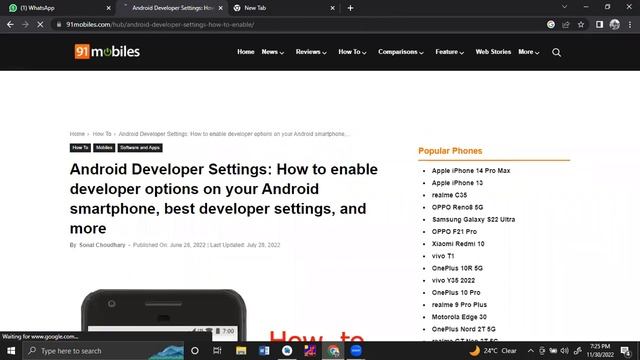The height and width of the screenshot is (360, 640).
Task: Open Zoom app from taskbar
Action: coord(356,351)
